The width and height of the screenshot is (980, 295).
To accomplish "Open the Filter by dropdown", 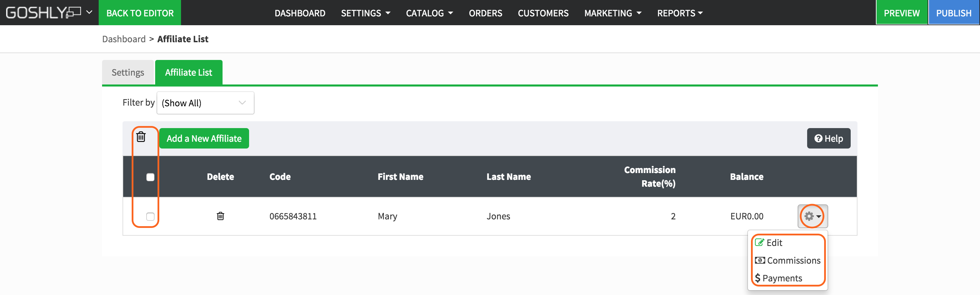I will pyautogui.click(x=205, y=103).
